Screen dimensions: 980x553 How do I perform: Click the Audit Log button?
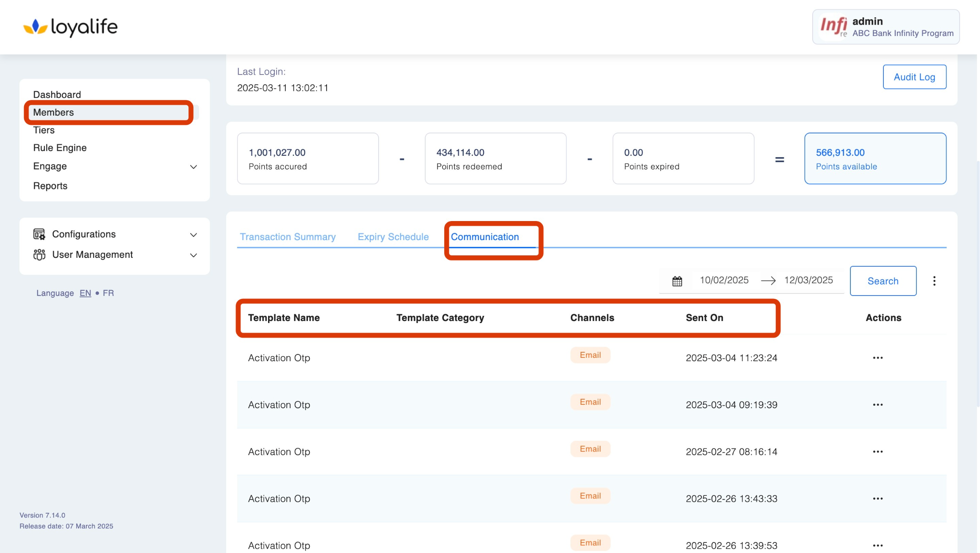tap(914, 77)
